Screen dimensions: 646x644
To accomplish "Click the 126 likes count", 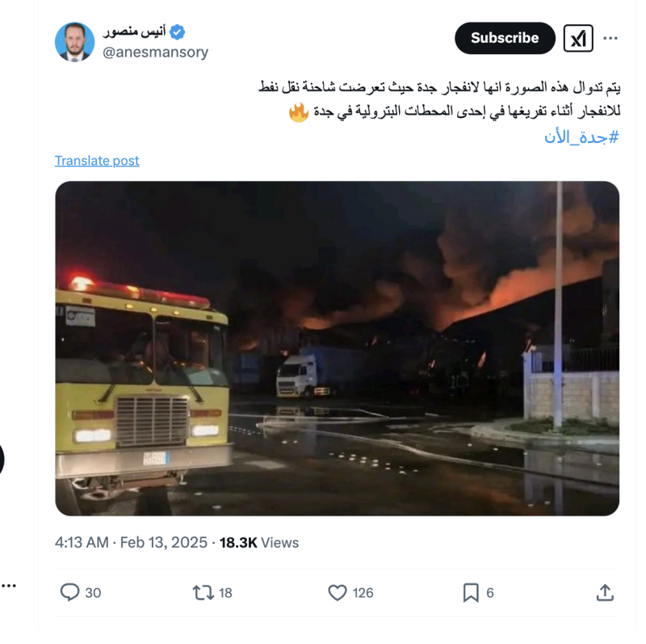I will [x=363, y=593].
